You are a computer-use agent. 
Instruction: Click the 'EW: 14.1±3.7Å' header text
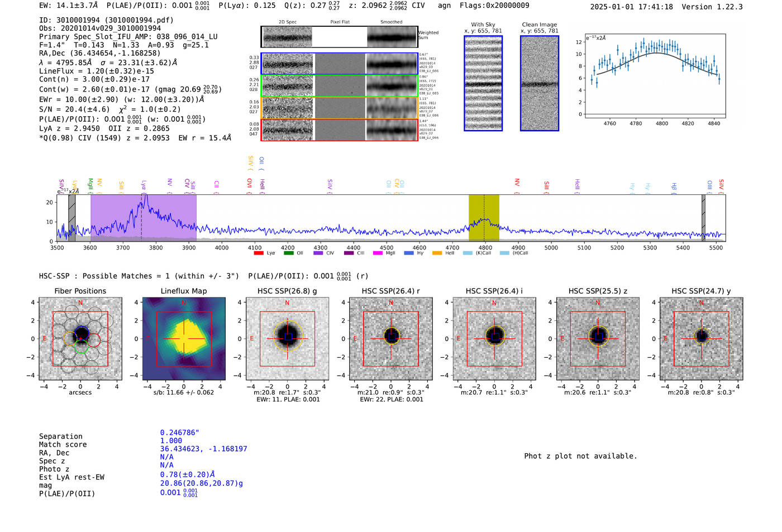point(69,6)
